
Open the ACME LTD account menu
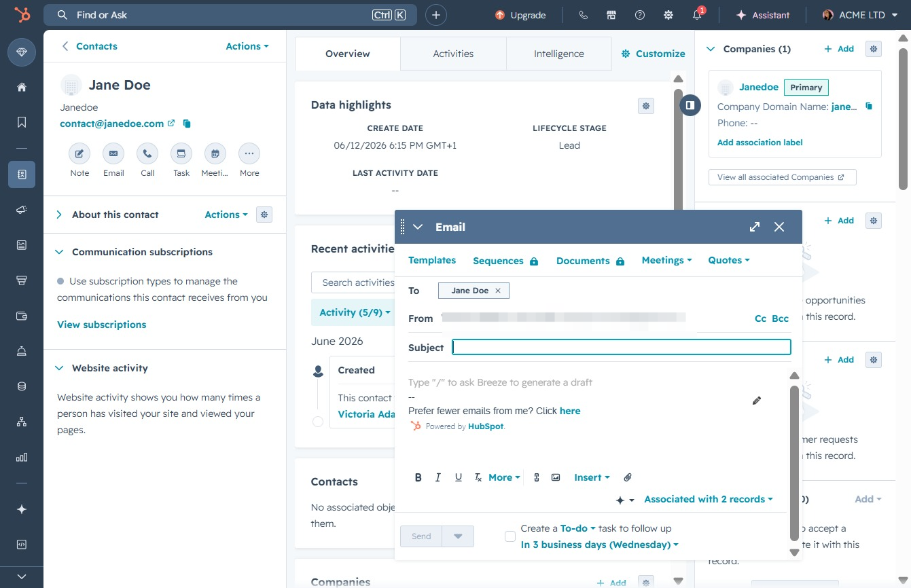860,15
